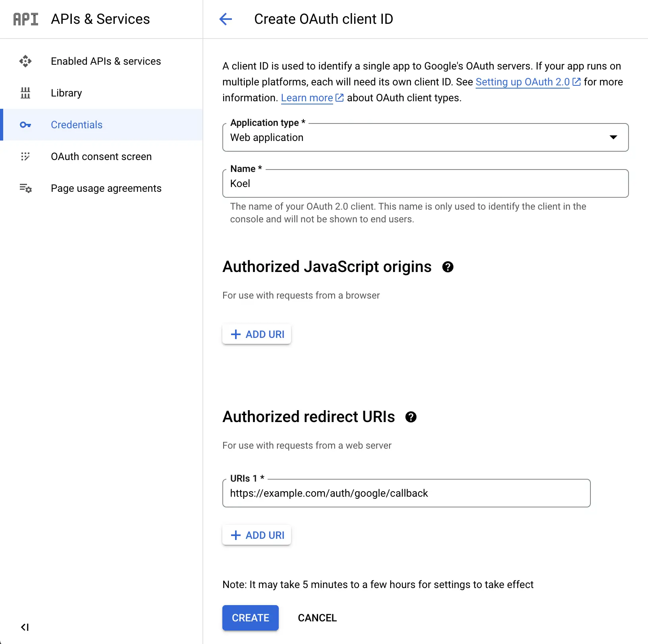Screen dimensions: 648x644
Task: Open help for Authorized JavaScript origins
Action: click(447, 267)
